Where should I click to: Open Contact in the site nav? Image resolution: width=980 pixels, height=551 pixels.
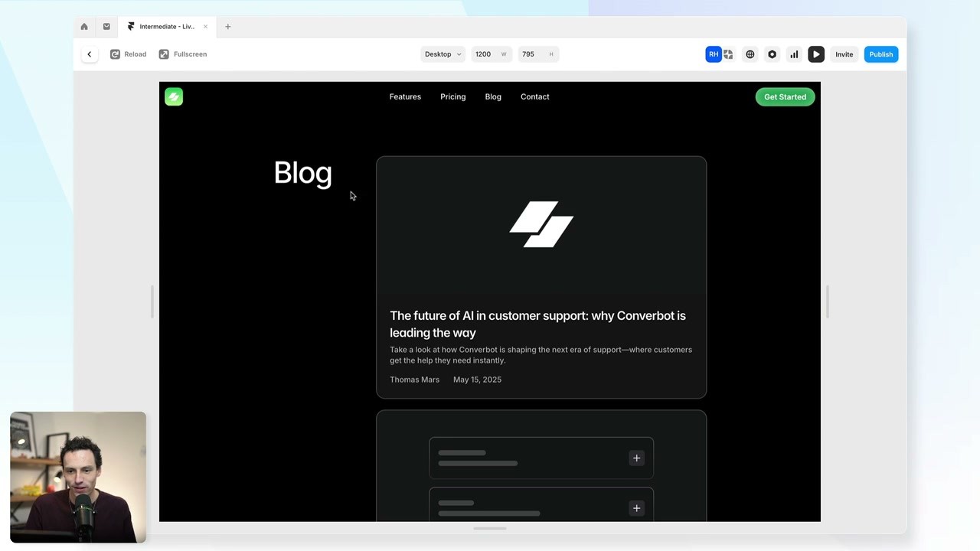(x=534, y=96)
